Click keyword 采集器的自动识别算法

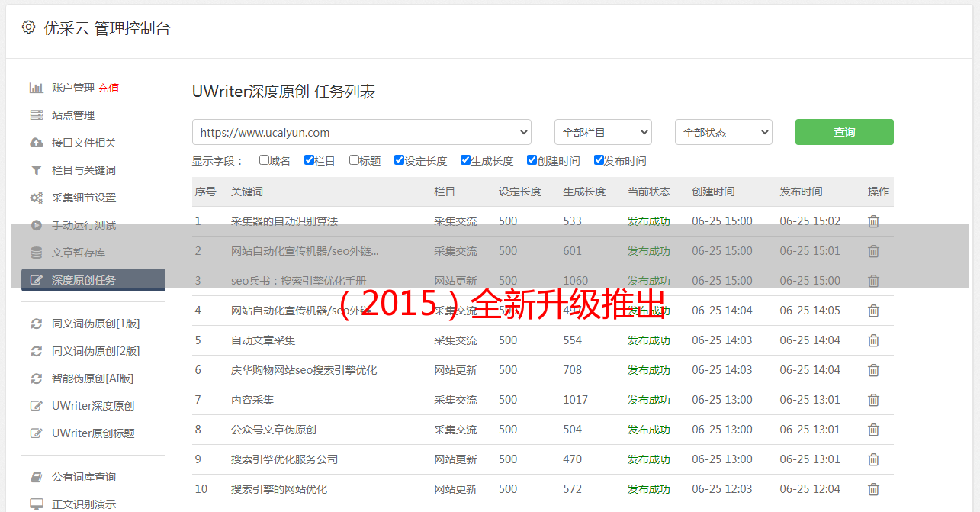tap(284, 221)
